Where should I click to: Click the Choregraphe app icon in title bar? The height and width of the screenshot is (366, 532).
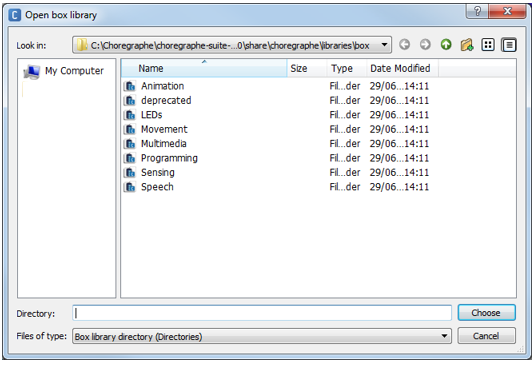15,15
